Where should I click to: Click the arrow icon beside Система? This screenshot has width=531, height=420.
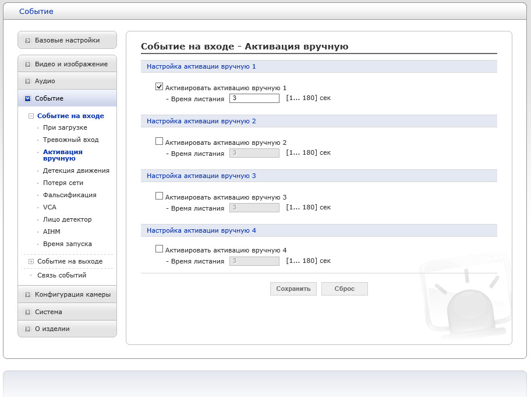27,312
